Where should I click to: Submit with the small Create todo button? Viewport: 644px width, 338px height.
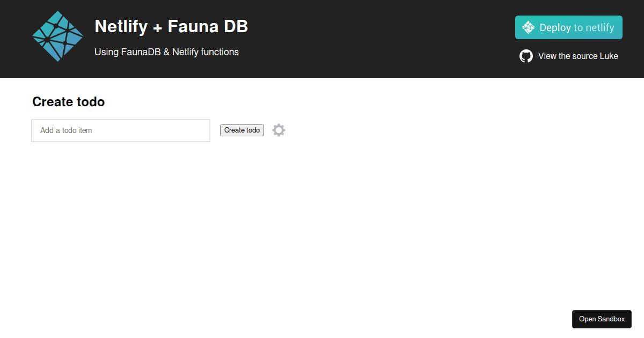pos(242,130)
